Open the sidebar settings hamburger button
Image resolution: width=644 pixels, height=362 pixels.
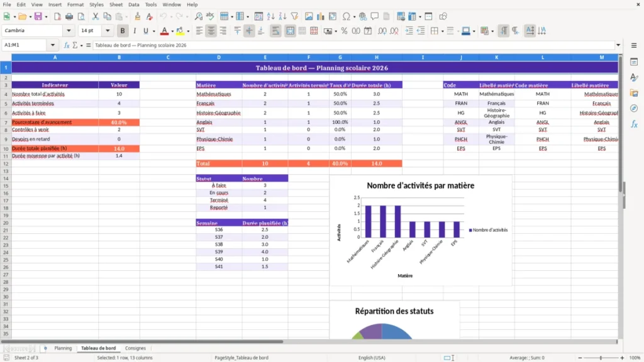pyautogui.click(x=634, y=45)
